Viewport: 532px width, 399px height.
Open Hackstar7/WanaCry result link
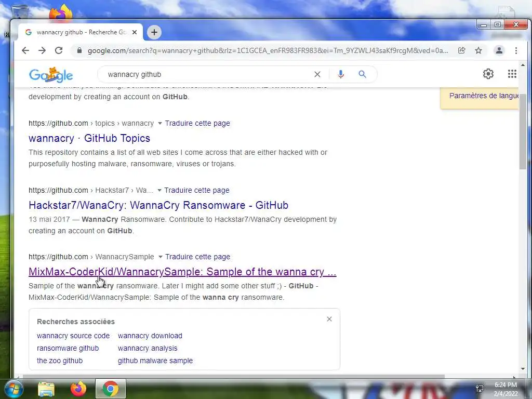point(158,205)
